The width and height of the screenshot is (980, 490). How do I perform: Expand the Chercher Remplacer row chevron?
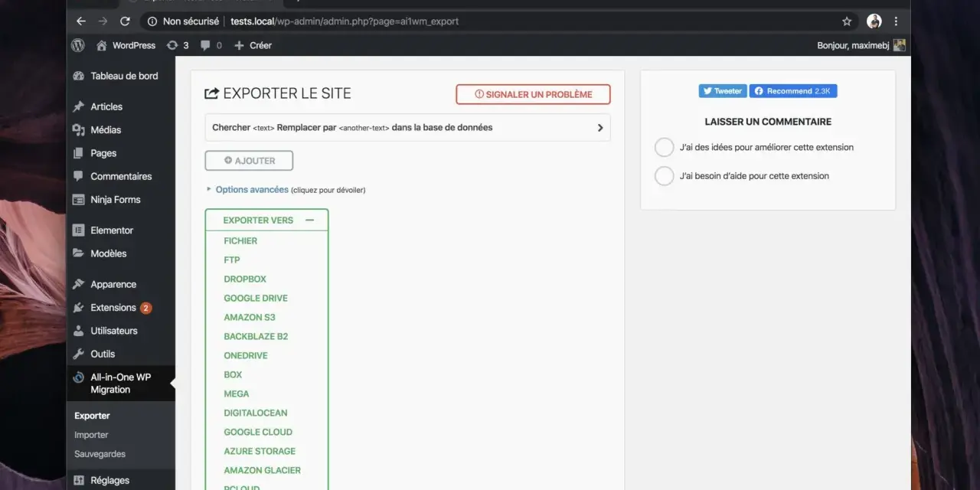tap(600, 128)
